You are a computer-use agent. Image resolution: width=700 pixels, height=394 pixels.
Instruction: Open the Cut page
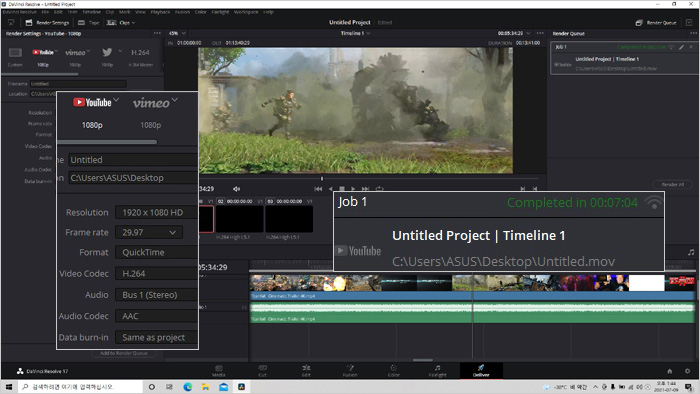click(262, 370)
